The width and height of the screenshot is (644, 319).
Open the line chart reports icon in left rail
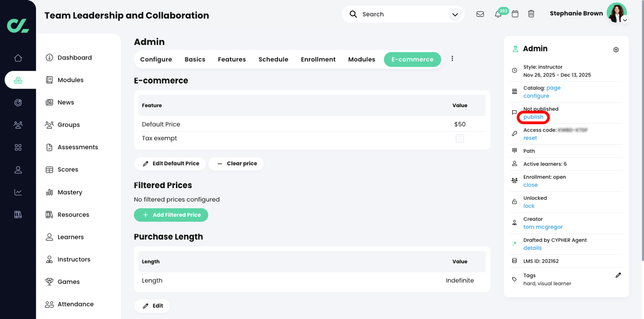[18, 192]
